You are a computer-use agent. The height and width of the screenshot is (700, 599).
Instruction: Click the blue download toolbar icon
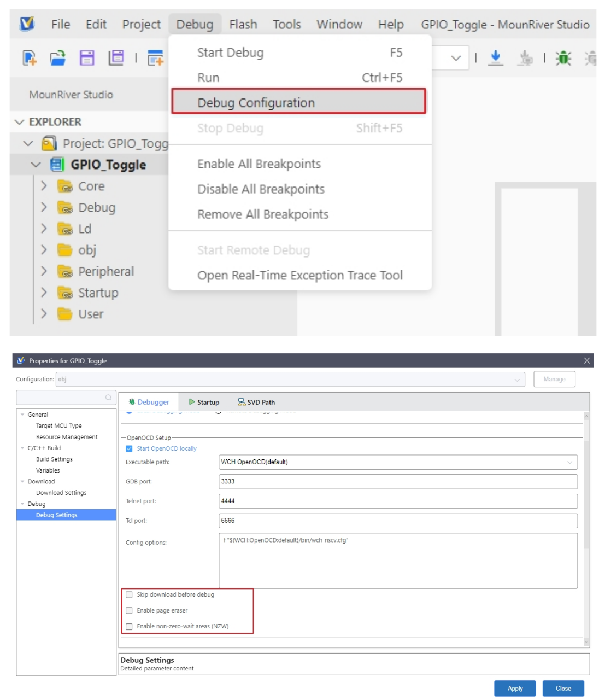(496, 57)
